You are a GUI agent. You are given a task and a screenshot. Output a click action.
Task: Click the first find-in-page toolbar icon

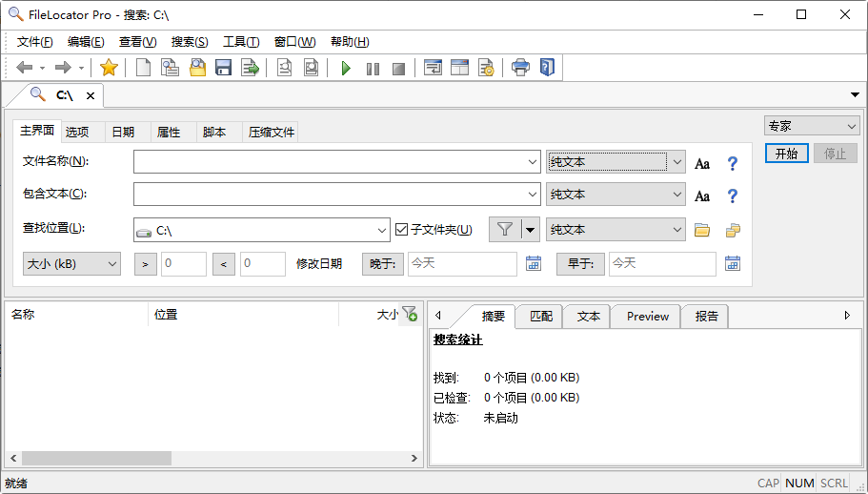(x=285, y=68)
